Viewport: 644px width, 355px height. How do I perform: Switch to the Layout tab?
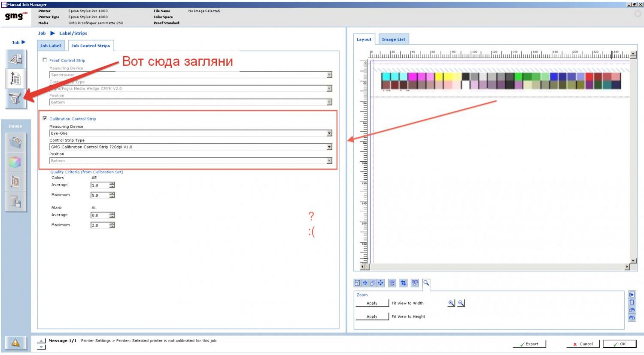364,39
